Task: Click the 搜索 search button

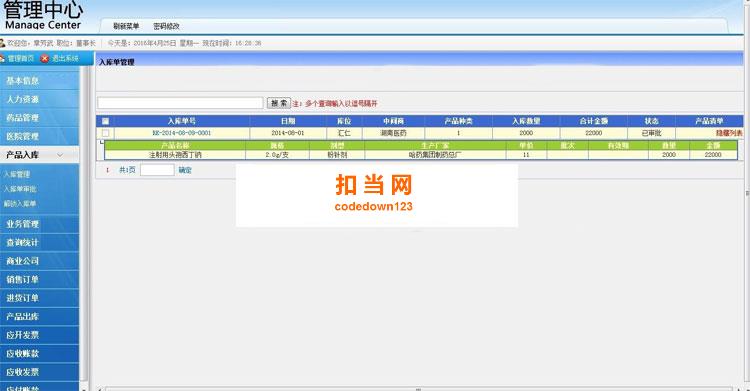Action: pyautogui.click(x=279, y=103)
